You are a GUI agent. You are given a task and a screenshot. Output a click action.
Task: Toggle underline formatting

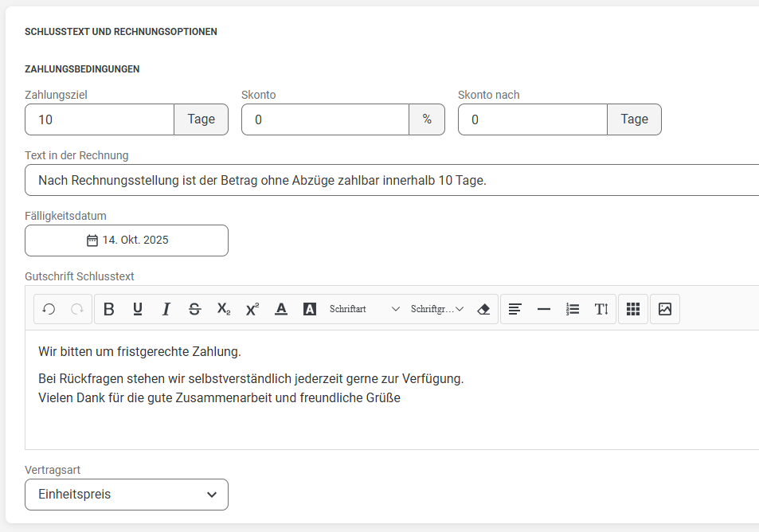tap(138, 309)
